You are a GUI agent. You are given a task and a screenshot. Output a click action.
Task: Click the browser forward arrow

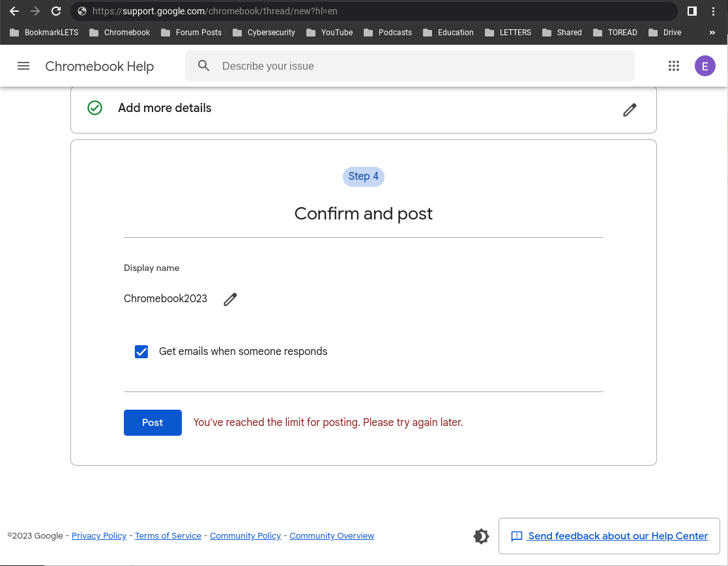point(35,11)
